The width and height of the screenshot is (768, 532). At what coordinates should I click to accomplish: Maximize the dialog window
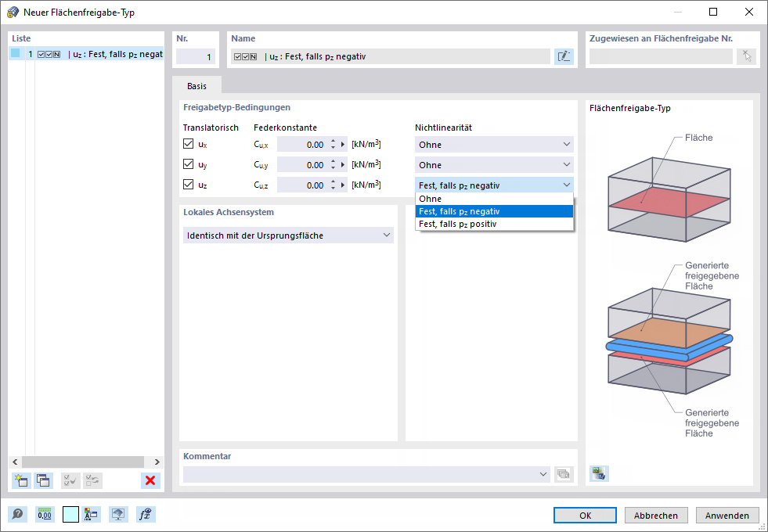click(713, 13)
